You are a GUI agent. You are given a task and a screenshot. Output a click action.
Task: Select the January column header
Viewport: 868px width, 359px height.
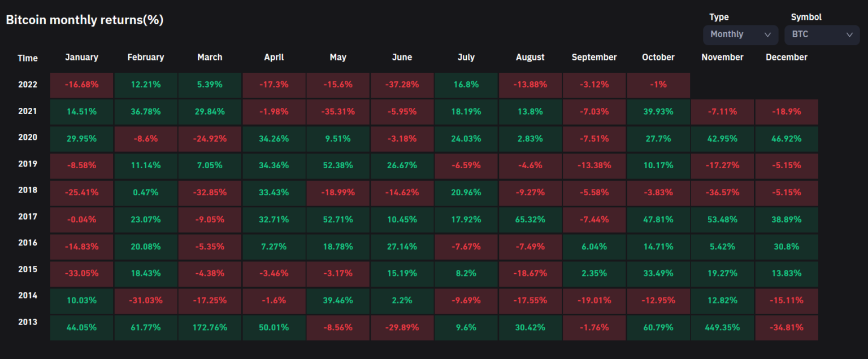click(81, 57)
